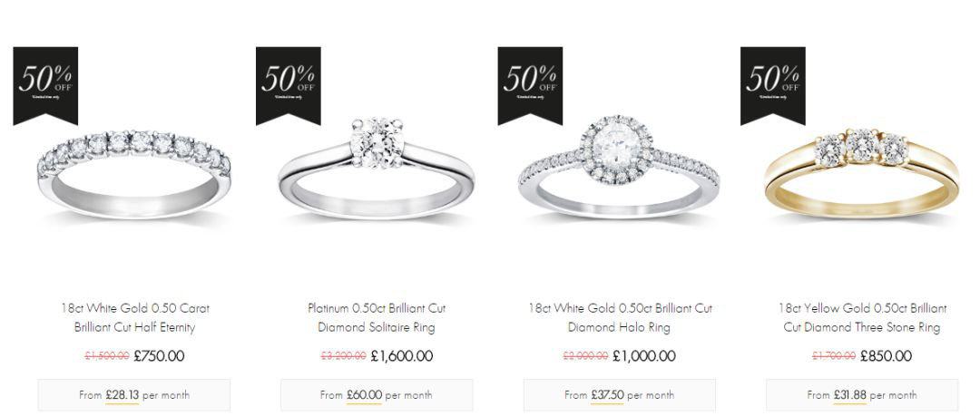Select the From £31.88 per month finance box

(862, 395)
